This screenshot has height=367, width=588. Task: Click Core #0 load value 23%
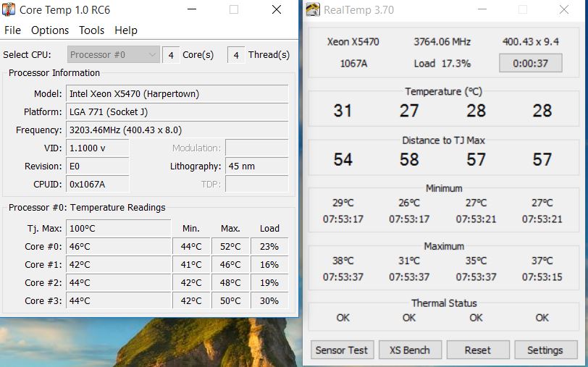269,246
